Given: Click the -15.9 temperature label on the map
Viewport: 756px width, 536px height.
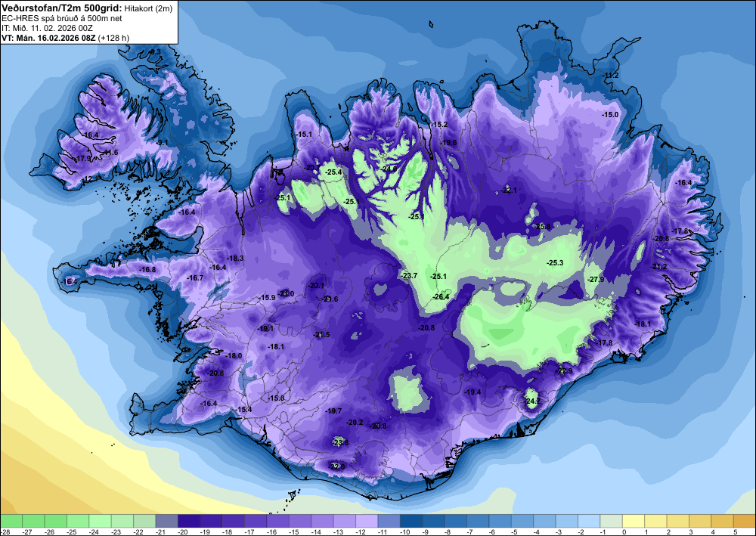Looking at the screenshot, I should point(267,298).
